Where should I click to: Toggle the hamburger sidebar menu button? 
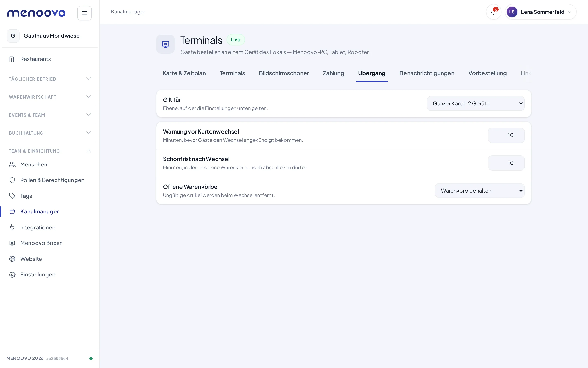pyautogui.click(x=84, y=13)
